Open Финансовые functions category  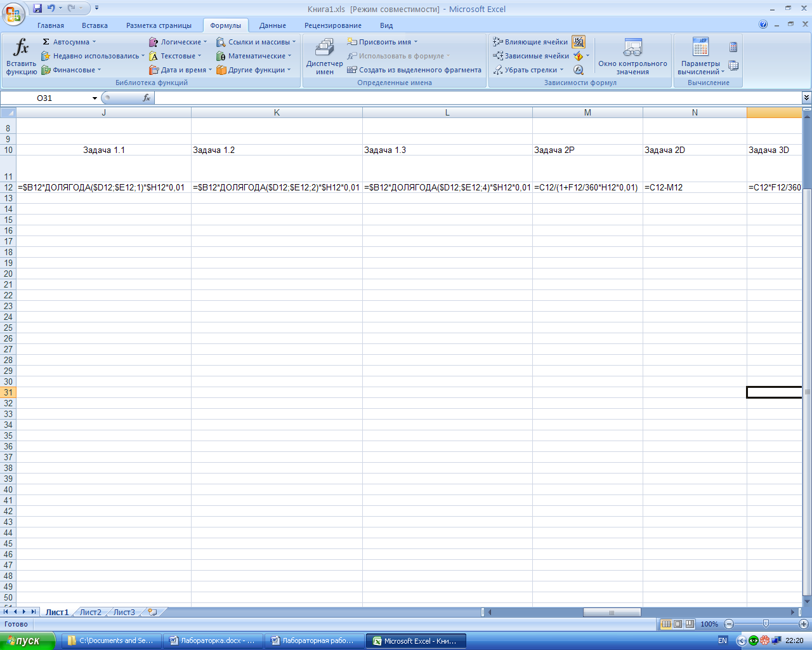pos(71,70)
